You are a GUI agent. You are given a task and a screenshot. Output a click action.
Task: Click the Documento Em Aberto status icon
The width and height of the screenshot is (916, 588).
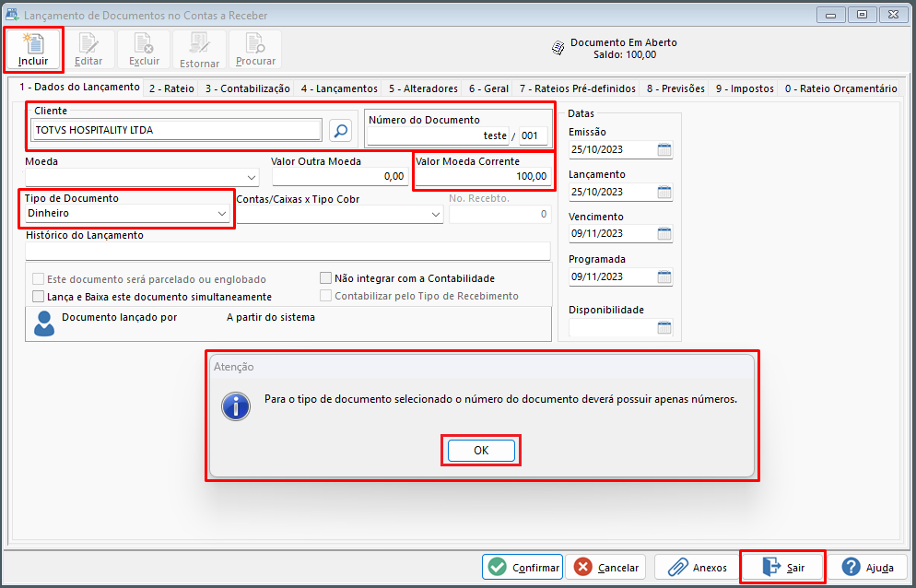(558, 48)
